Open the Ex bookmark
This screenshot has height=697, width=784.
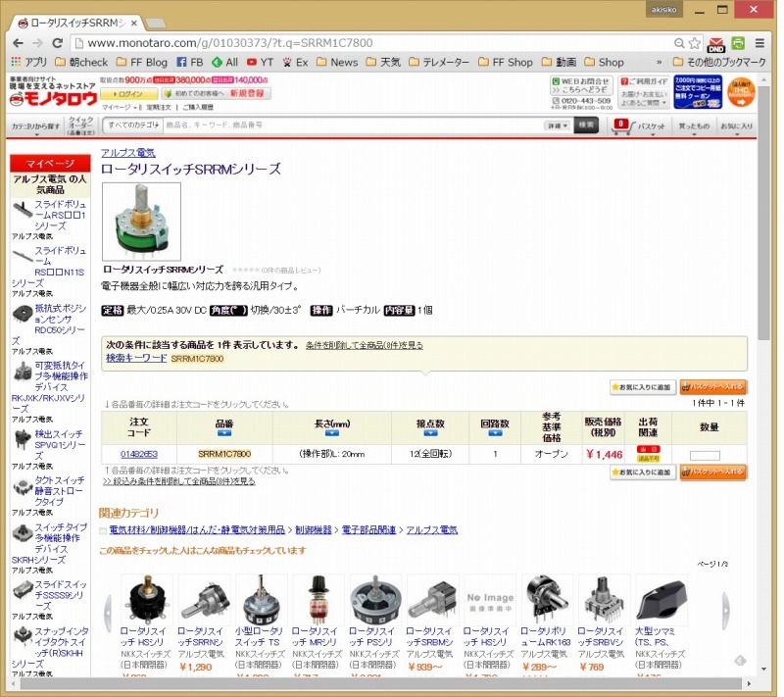click(x=296, y=62)
